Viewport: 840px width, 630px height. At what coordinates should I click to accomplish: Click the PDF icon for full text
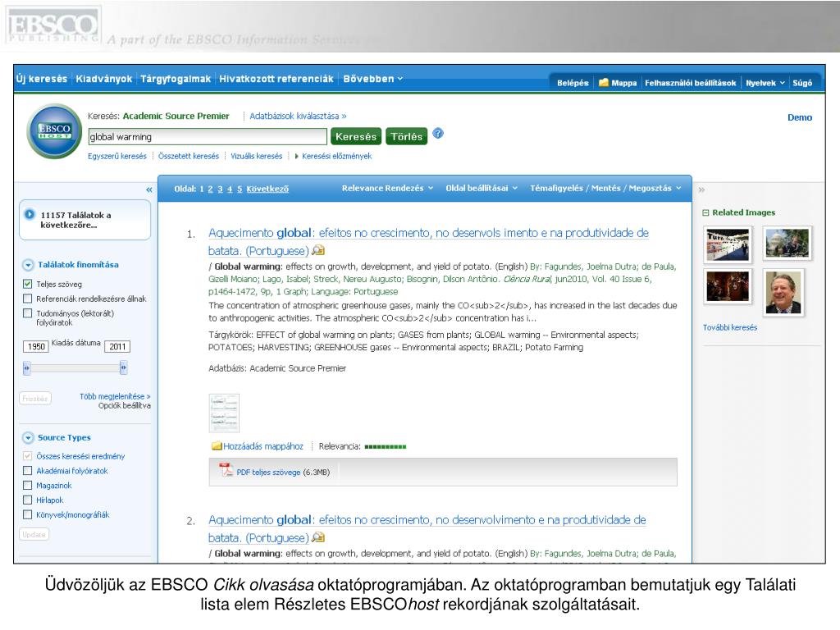(x=226, y=470)
